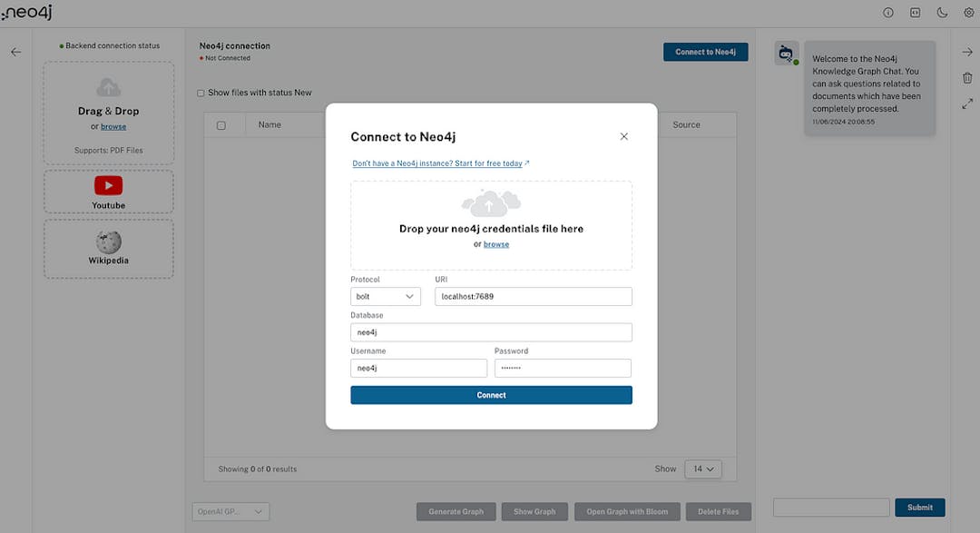980x533 pixels.
Task: Click the information icon in the top bar
Action: click(887, 12)
